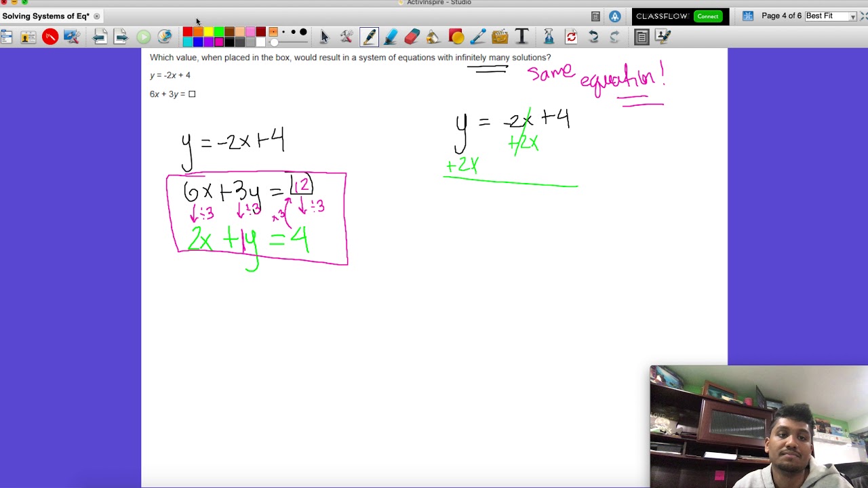Click the red annotate desktop icon
Screen dimensions: 868x488
(50, 37)
